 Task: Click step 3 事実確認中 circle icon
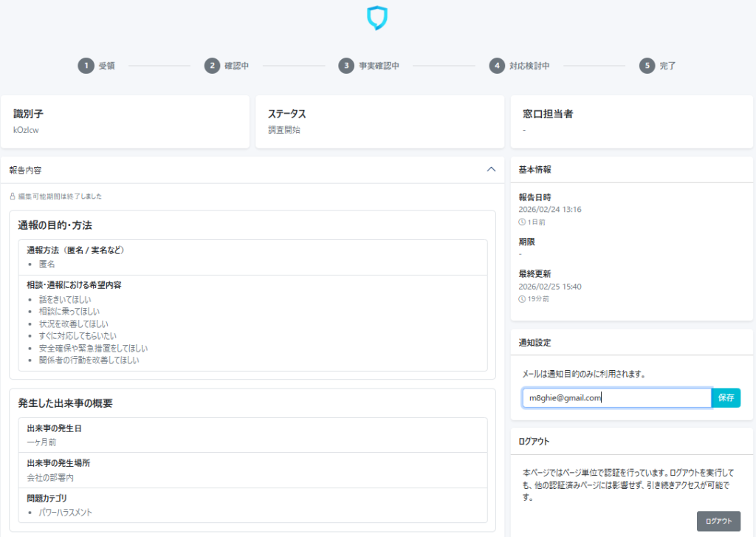tap(347, 66)
